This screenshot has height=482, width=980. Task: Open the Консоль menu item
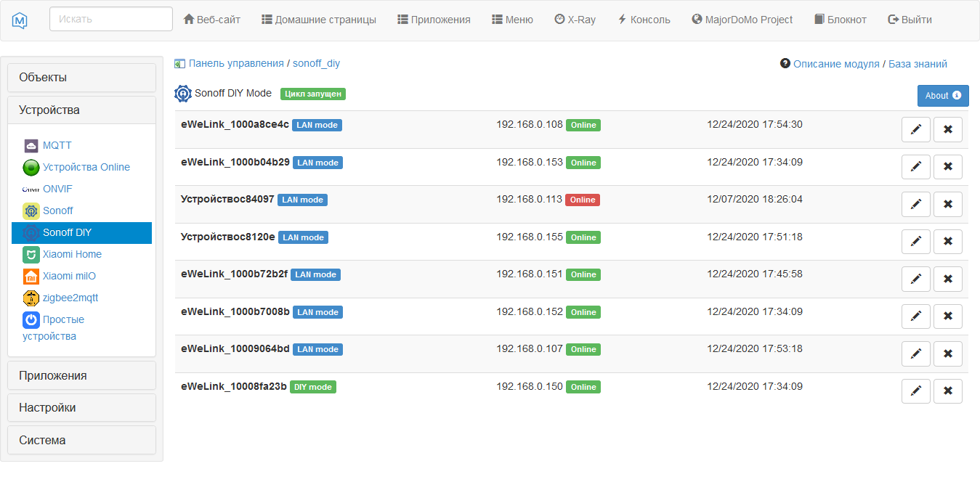(644, 20)
